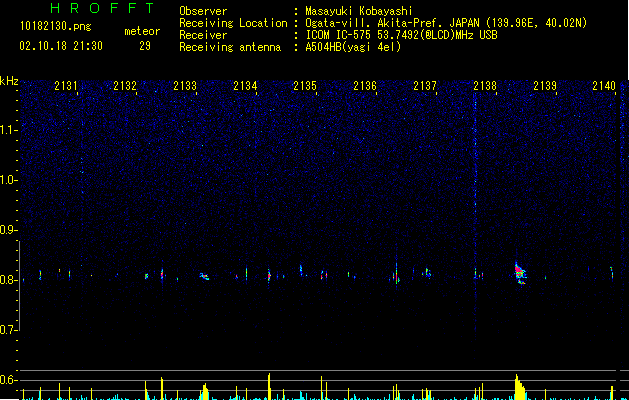Click the kHz axis unit label
Screen dimensions: 629x400
pos(9,81)
